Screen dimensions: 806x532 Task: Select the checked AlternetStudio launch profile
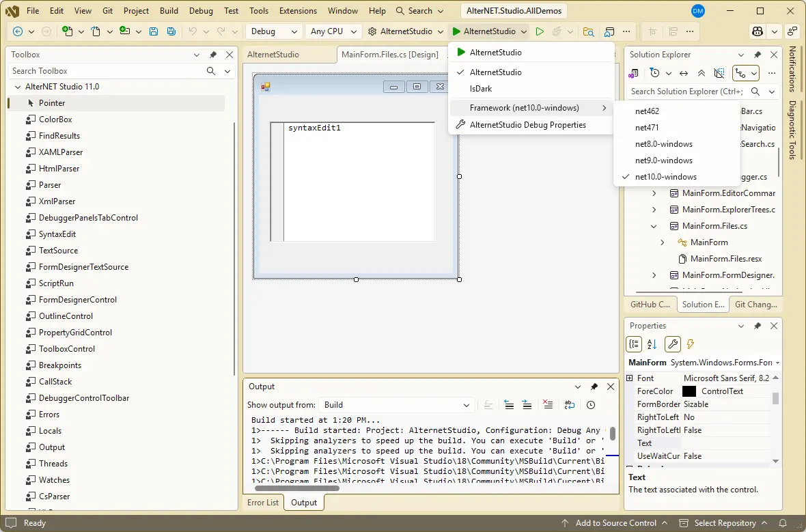pyautogui.click(x=531, y=72)
